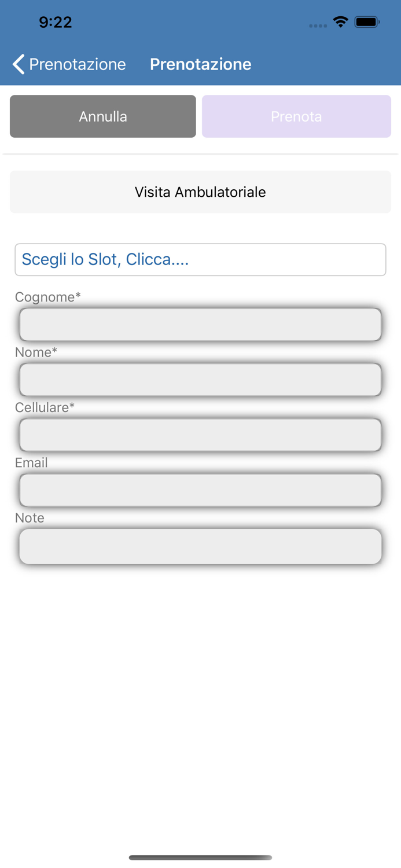Tap the Cellulare input field
This screenshot has height=868, width=401.
point(200,435)
